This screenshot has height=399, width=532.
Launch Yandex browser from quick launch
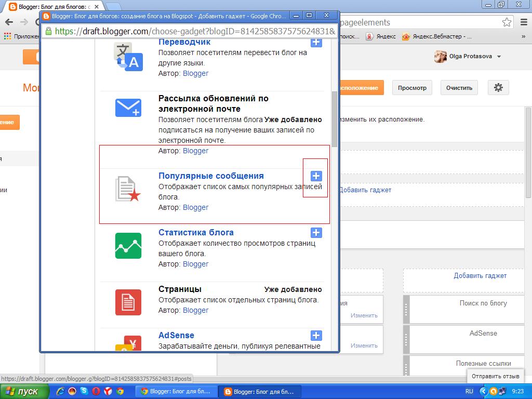point(108,391)
